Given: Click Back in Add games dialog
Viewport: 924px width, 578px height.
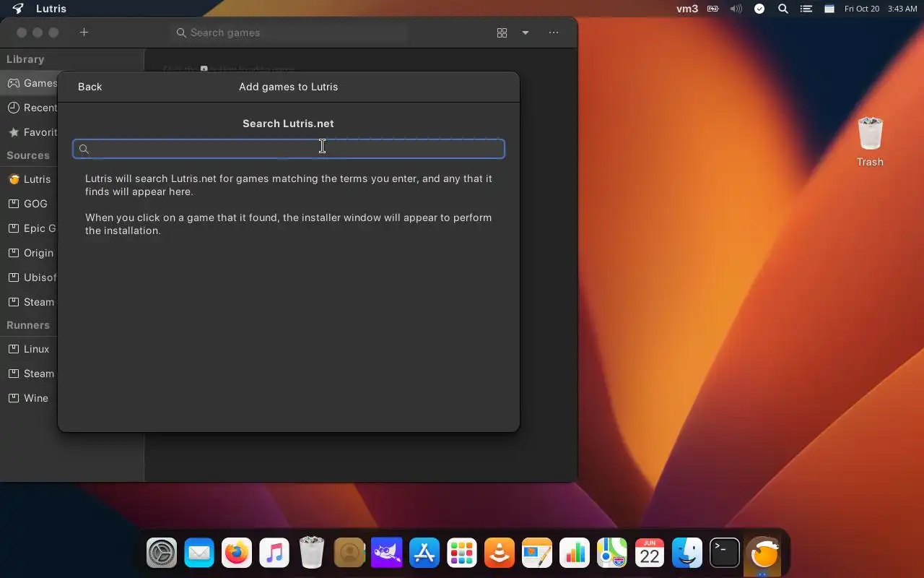Looking at the screenshot, I should point(90,87).
